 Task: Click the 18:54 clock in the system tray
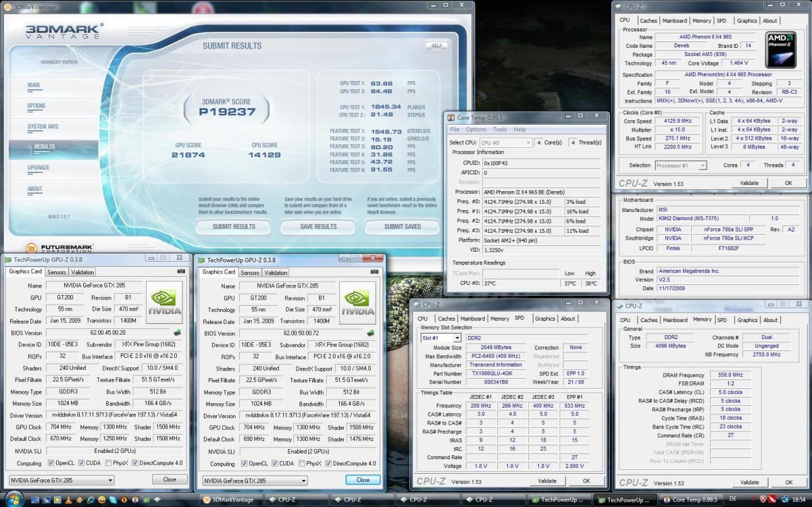point(798,499)
